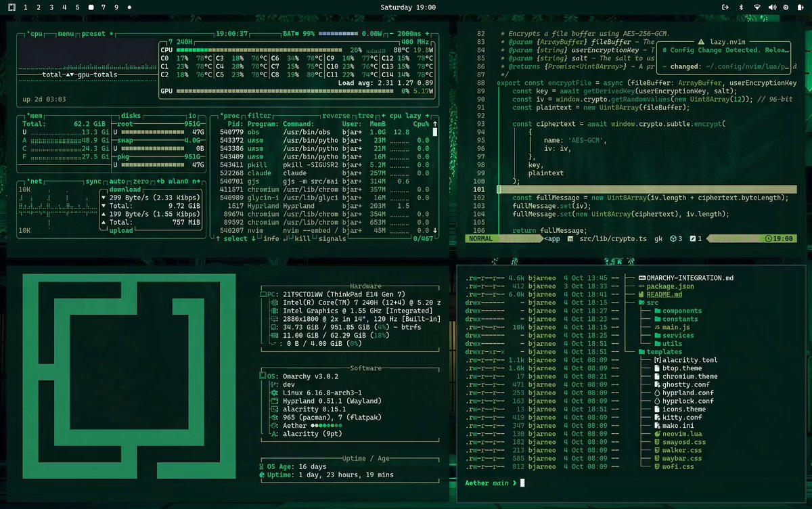This screenshot has height=509, width=812.
Task: Click the round icon left of the battery
Action: (x=787, y=7)
